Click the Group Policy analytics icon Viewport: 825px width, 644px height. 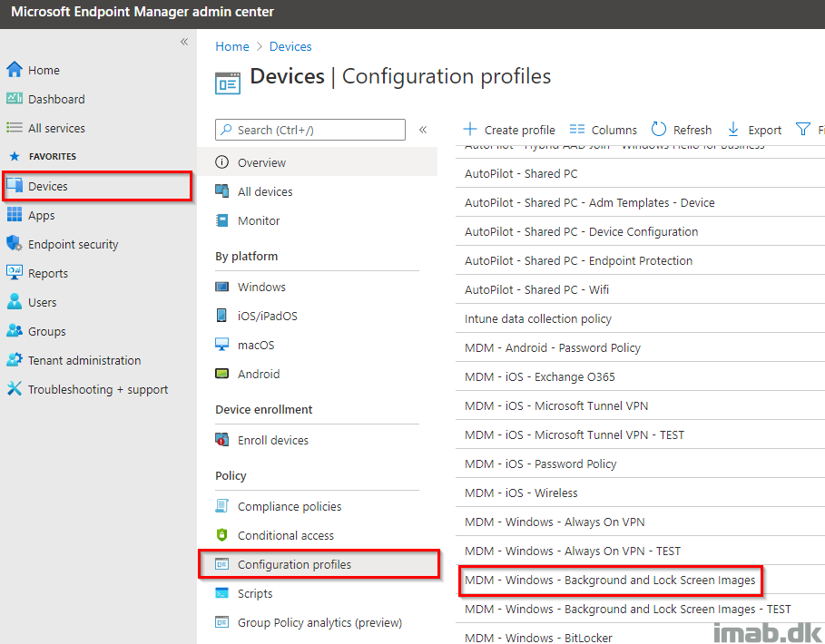click(222, 622)
